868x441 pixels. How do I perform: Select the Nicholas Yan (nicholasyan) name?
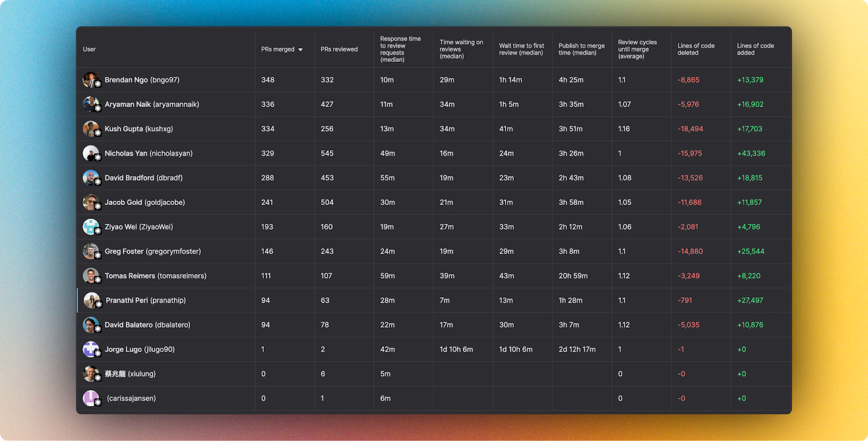click(149, 154)
